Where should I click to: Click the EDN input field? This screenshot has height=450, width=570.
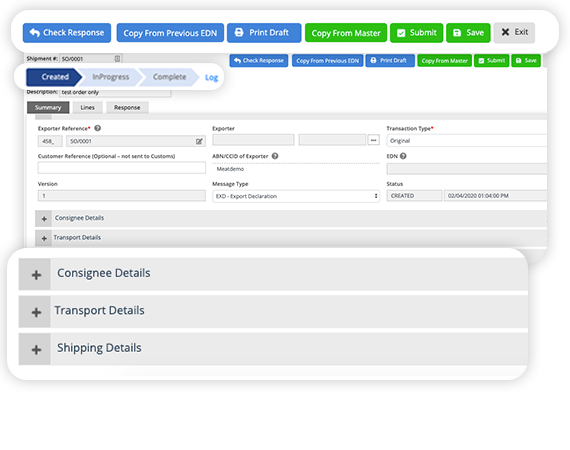pos(467,169)
